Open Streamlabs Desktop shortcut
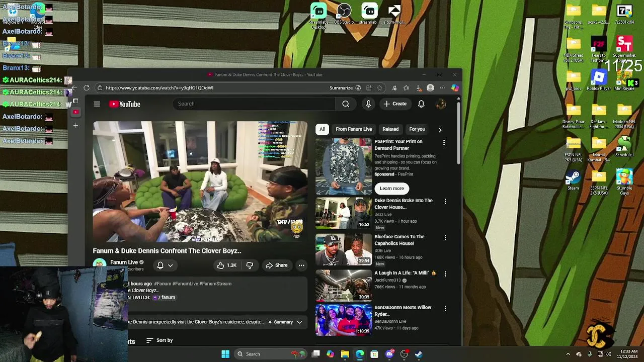This screenshot has height=362, width=644. tap(318, 16)
